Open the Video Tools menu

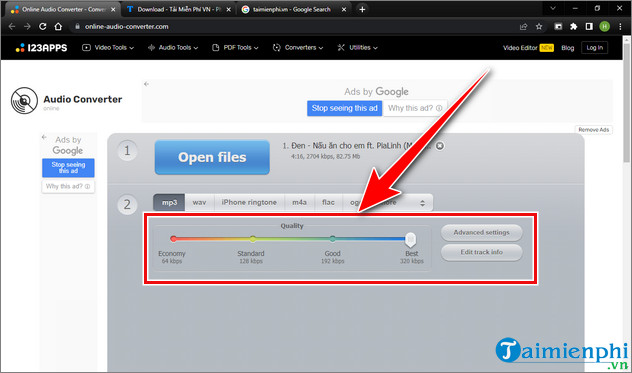click(x=108, y=48)
